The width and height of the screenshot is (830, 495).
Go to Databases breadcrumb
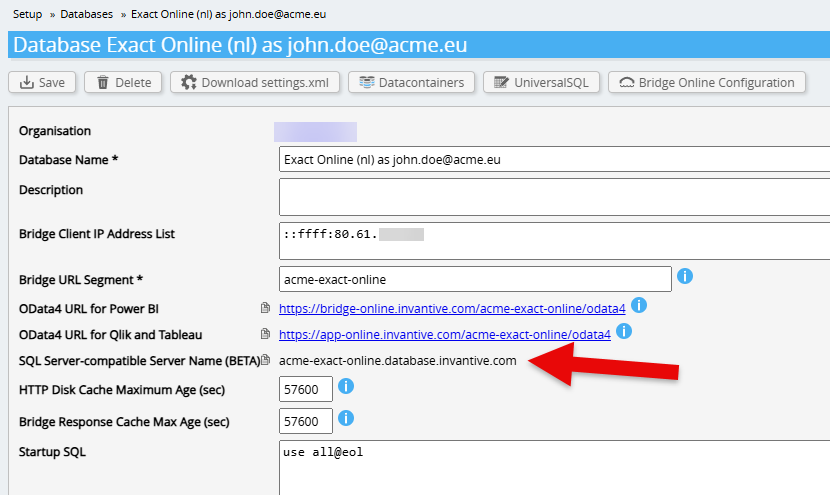click(86, 14)
